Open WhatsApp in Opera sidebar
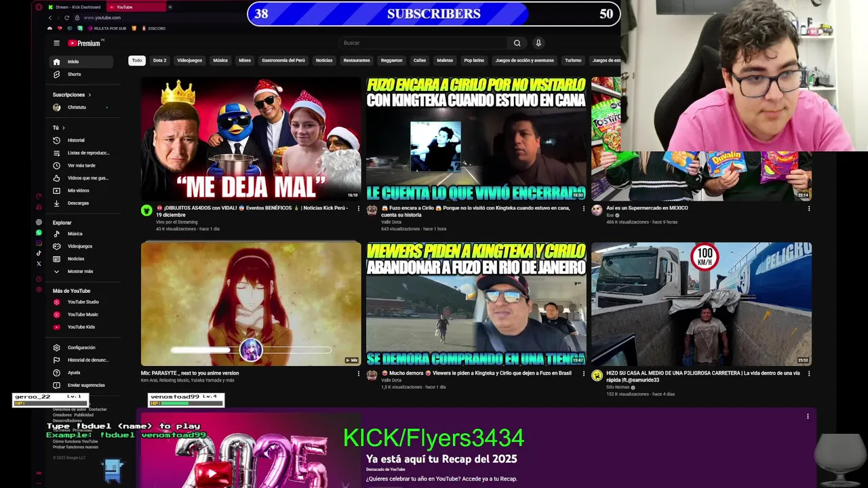Viewport: 868px width, 488px height. (39, 232)
